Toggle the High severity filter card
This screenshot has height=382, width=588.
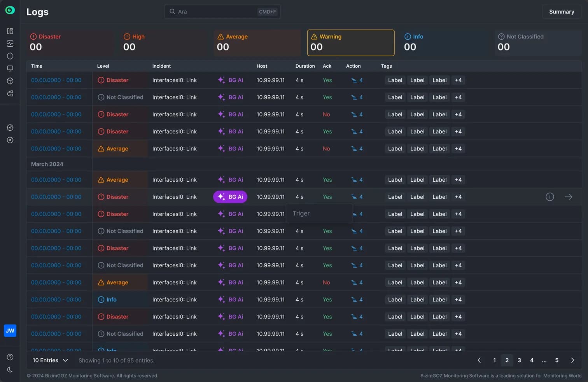[164, 43]
